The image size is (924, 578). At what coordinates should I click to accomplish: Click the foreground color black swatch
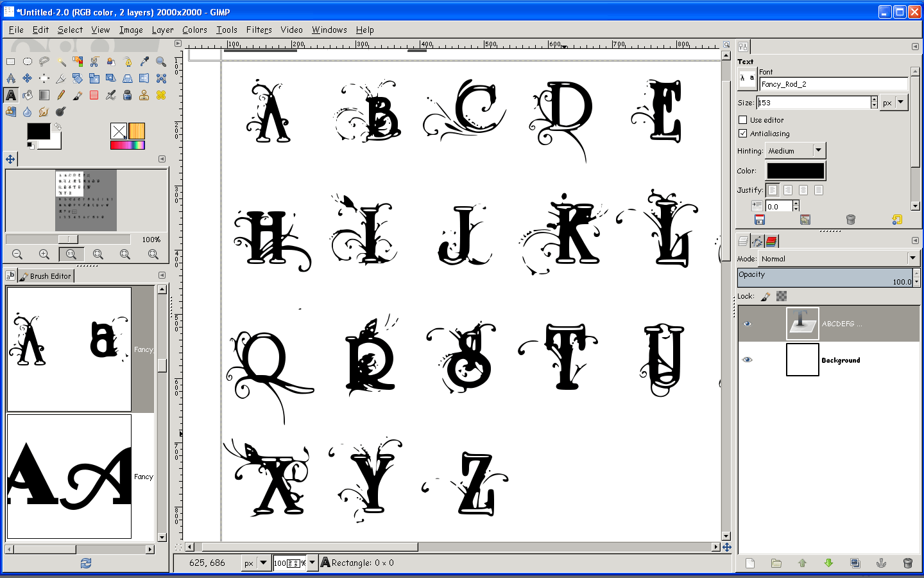click(x=38, y=131)
